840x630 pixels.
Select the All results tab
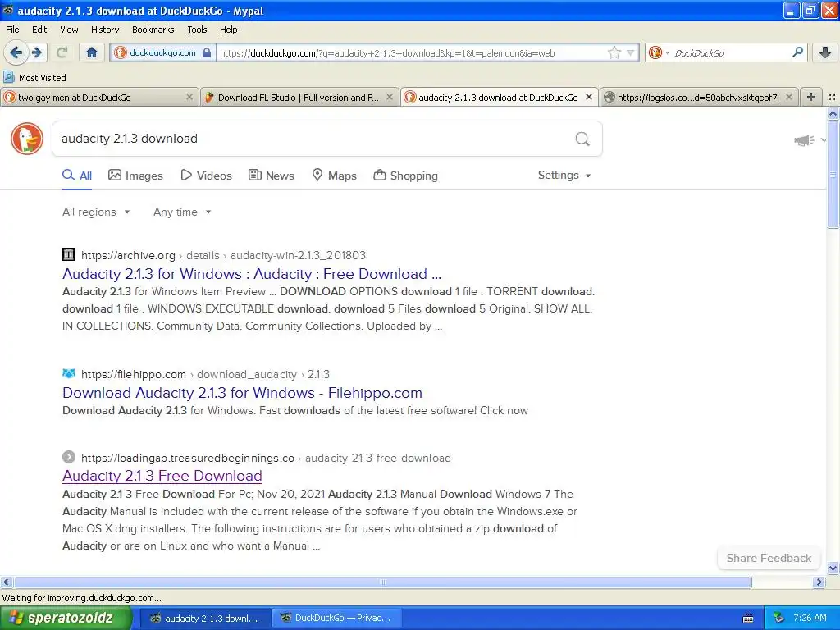coord(76,176)
